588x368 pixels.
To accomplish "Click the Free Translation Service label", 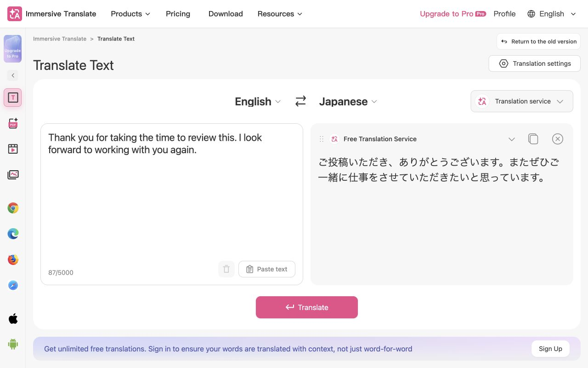I will [x=380, y=139].
